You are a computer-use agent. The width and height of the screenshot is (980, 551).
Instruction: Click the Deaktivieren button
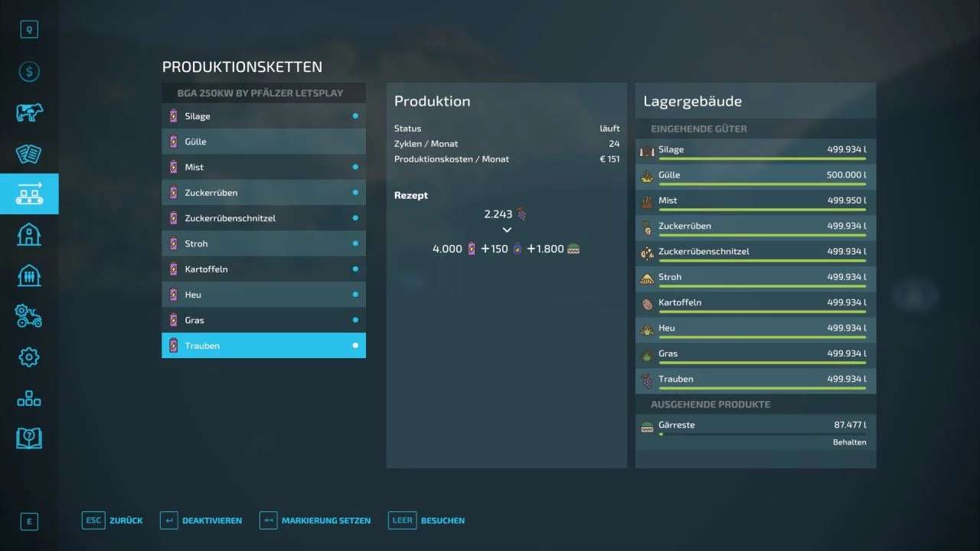[x=201, y=520]
